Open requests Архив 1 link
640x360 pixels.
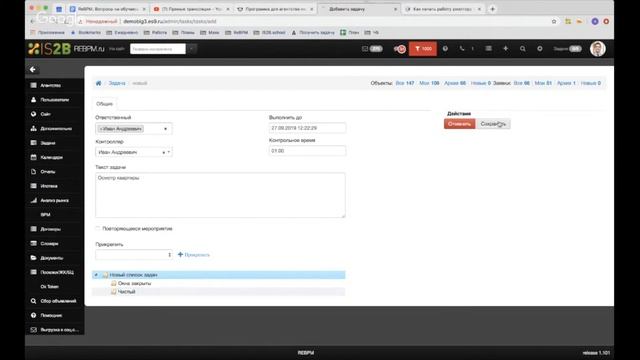pyautogui.click(x=566, y=83)
